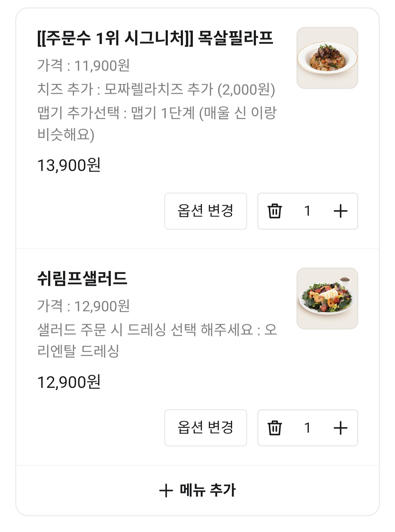
Task: Click the 목살필라프 quantity number
Action: pyautogui.click(x=307, y=211)
